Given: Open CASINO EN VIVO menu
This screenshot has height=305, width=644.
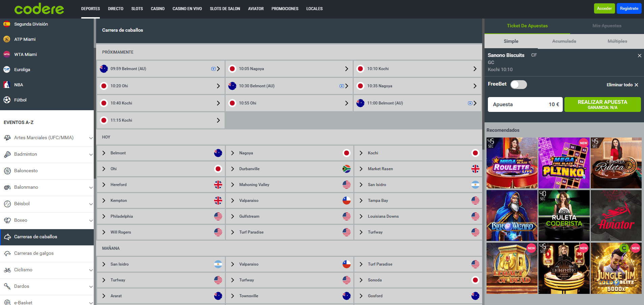Looking at the screenshot, I should point(187,9).
